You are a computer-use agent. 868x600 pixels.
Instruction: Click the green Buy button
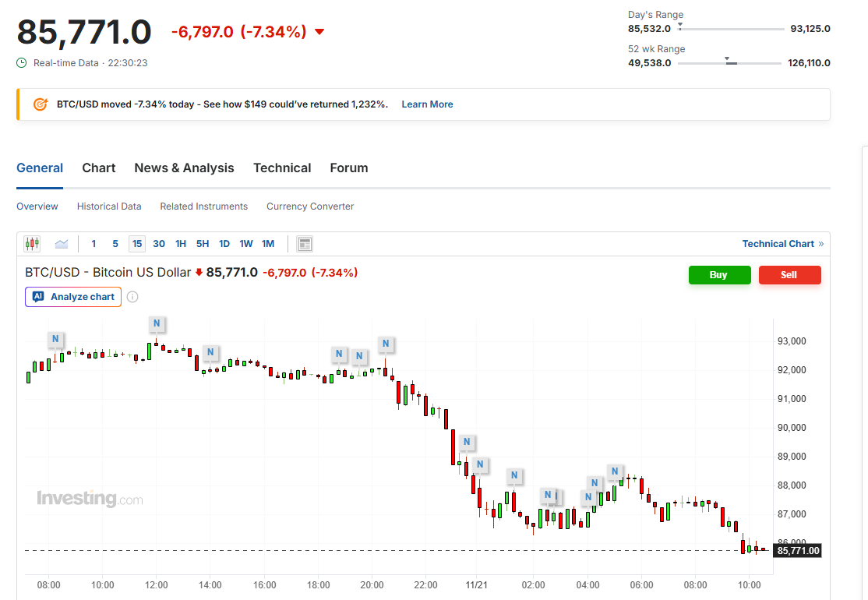coord(719,275)
